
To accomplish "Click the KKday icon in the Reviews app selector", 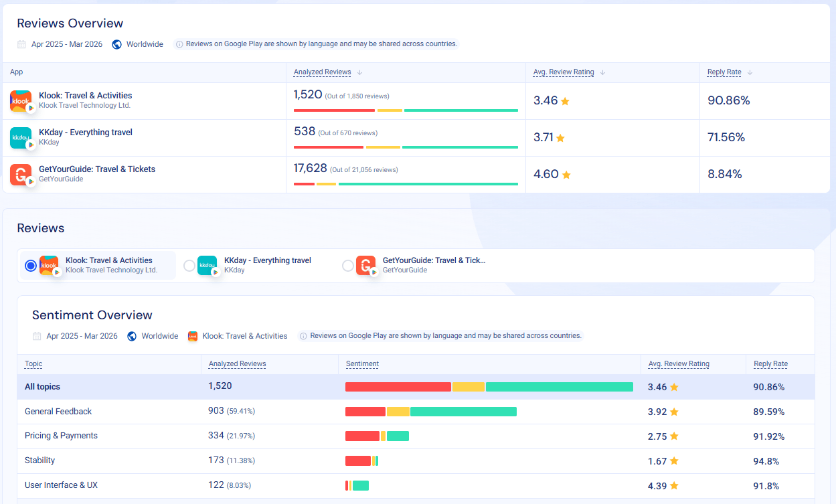I will [207, 266].
